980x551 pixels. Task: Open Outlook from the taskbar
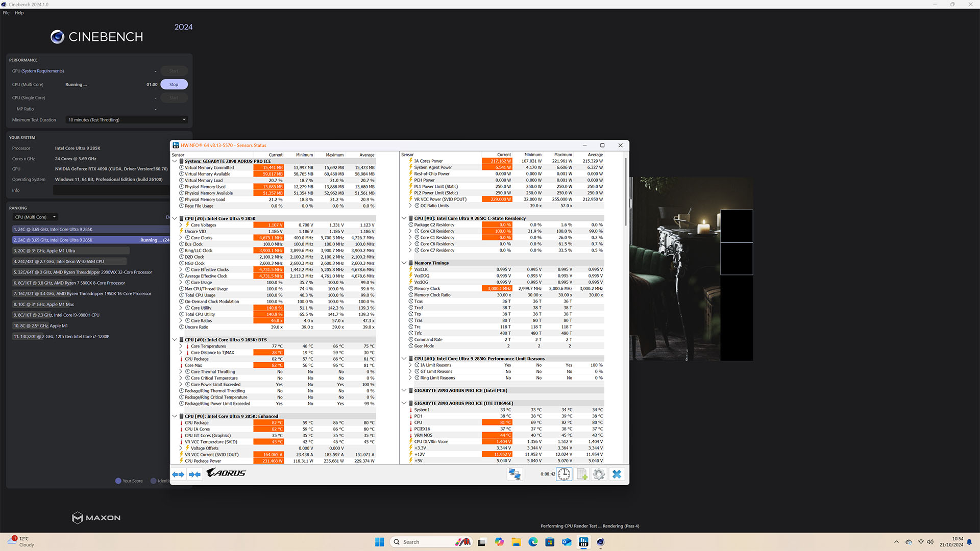tap(567, 542)
